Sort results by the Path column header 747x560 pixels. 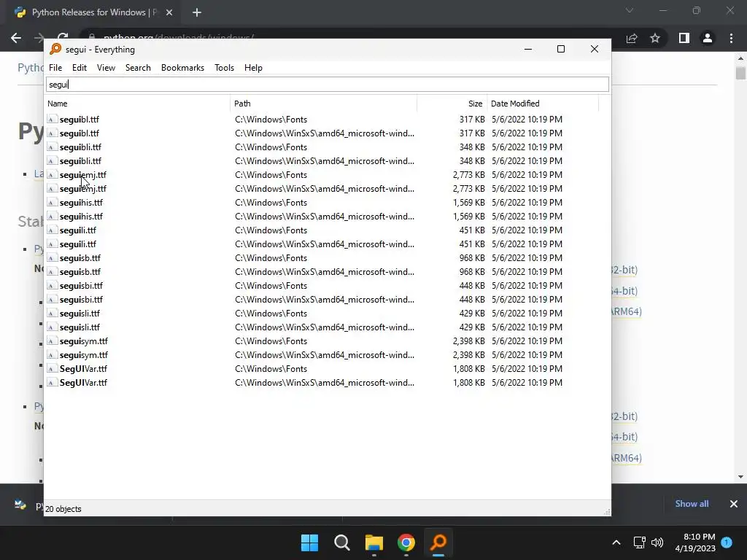pyautogui.click(x=323, y=104)
